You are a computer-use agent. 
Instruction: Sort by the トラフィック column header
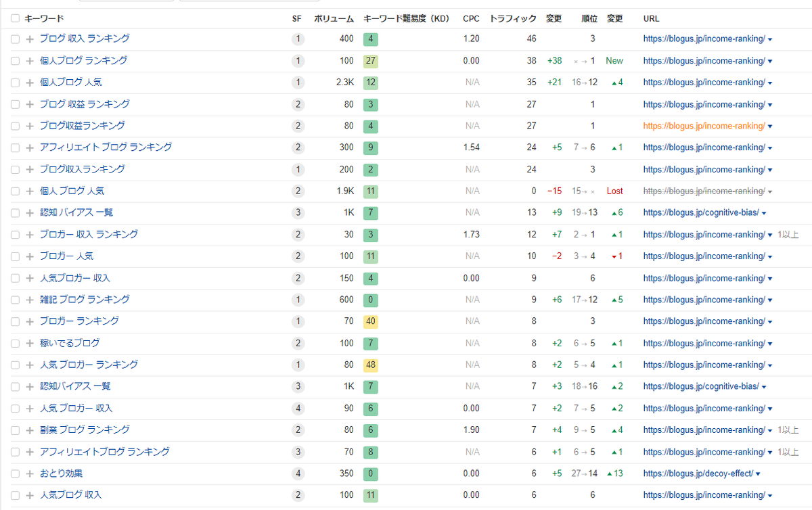click(512, 19)
